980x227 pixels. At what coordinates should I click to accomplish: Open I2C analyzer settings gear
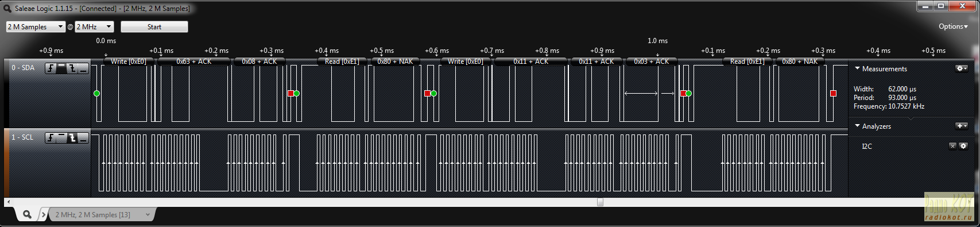pyautogui.click(x=963, y=146)
